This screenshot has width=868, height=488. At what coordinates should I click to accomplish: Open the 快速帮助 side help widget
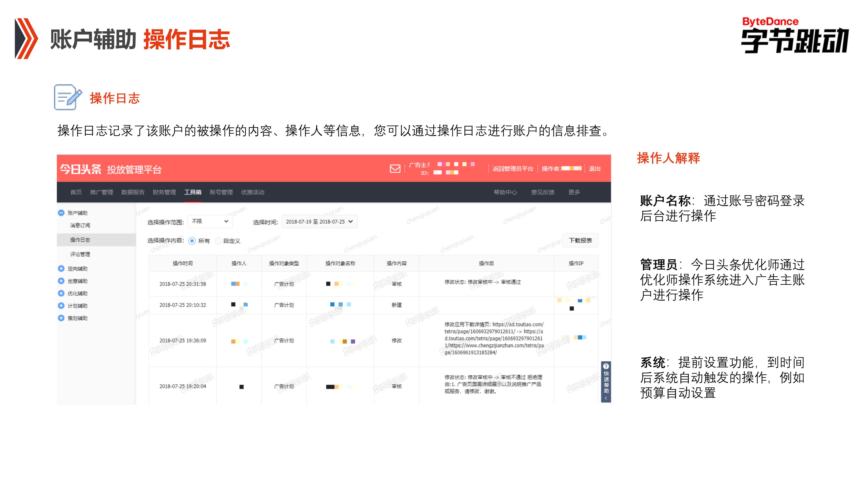coord(606,382)
